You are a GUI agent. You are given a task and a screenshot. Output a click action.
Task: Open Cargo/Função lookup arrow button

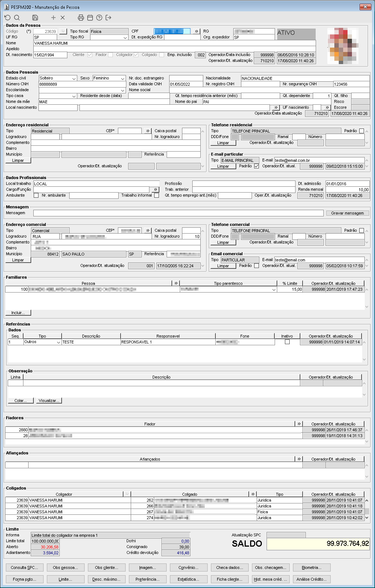[156, 190]
